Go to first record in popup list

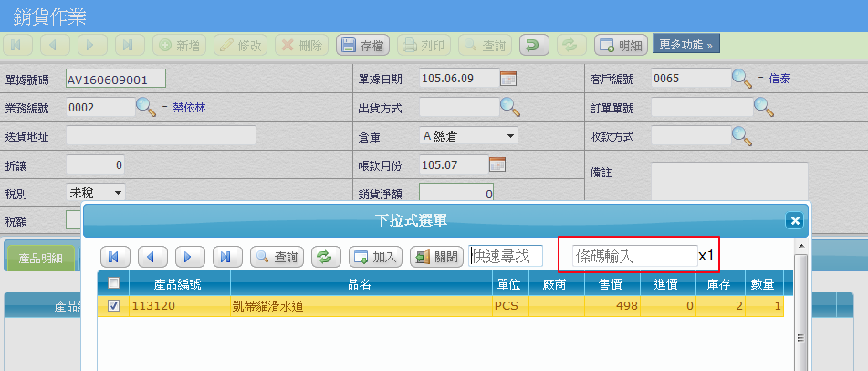coord(116,257)
